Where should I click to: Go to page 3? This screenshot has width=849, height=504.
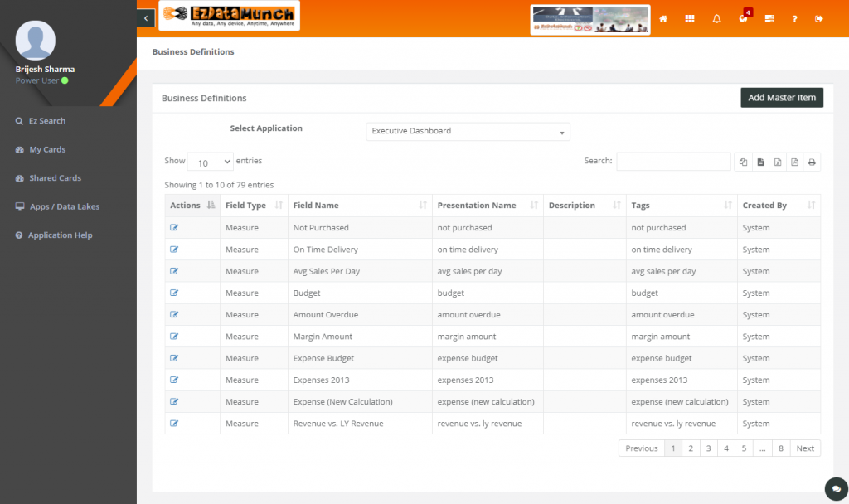click(708, 448)
